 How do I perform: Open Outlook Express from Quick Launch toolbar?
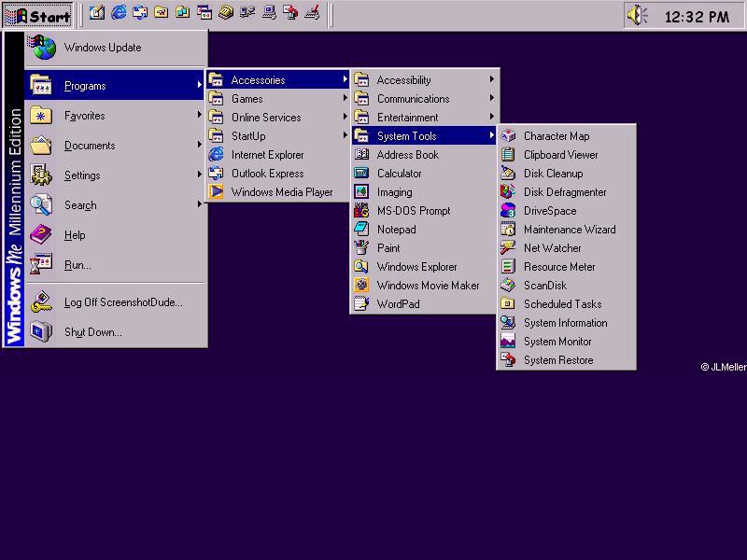(140, 13)
